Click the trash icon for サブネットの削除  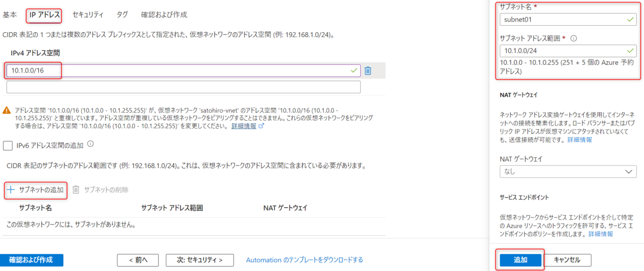point(76,189)
